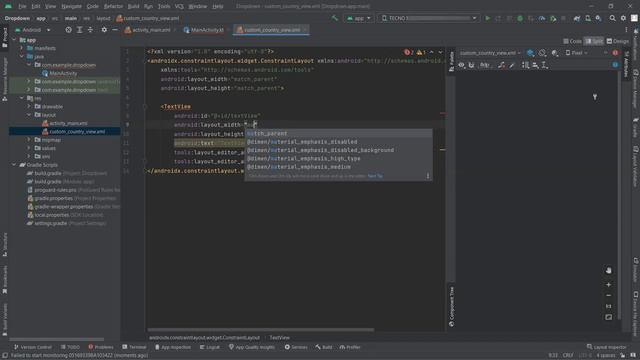Click Sync Project with Gradle Files icon
The height and width of the screenshot is (360, 640).
[x=577, y=18]
